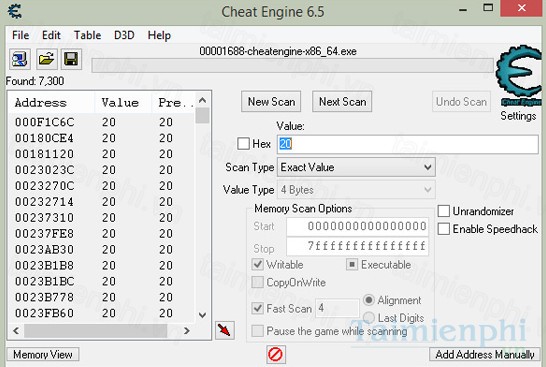The width and height of the screenshot is (546, 367).
Task: Toggle the Writable checkbox
Action: [x=258, y=264]
